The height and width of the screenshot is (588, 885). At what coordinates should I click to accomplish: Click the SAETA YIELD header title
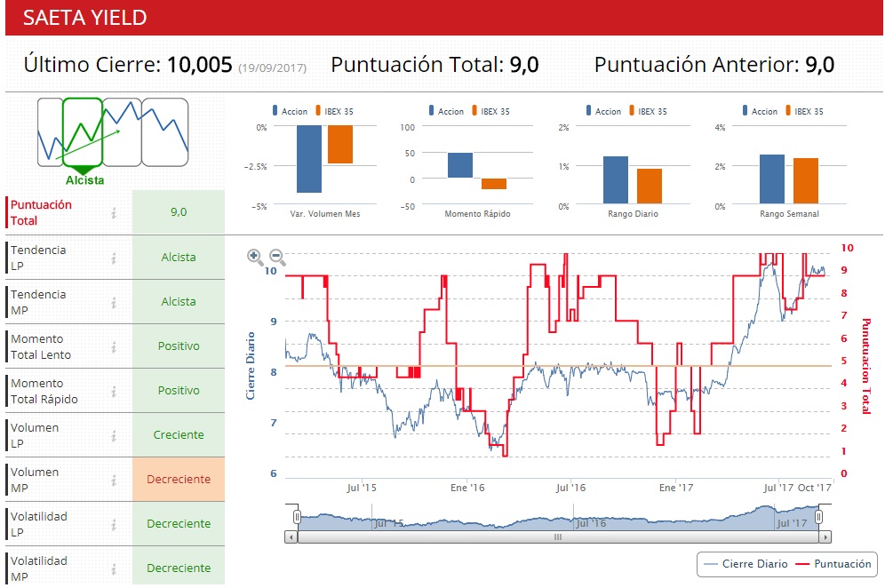coord(84,18)
